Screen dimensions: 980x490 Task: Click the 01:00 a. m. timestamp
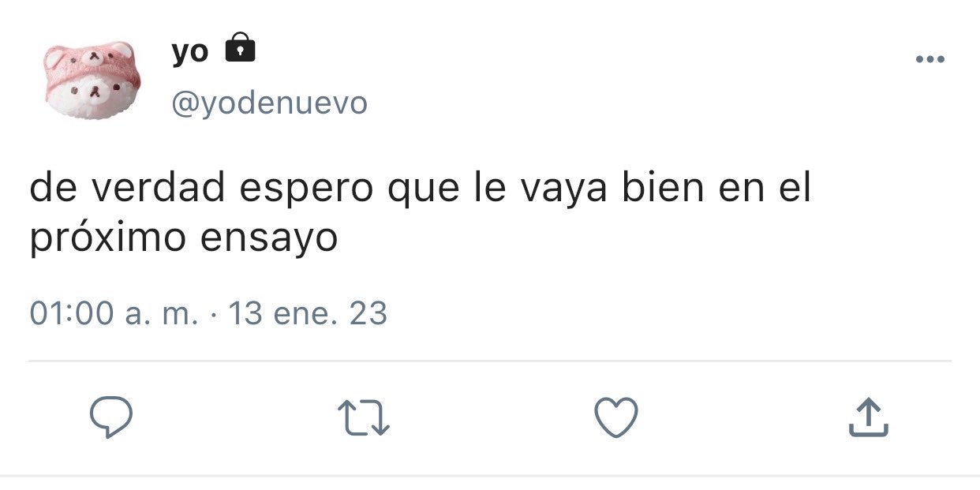point(114,314)
